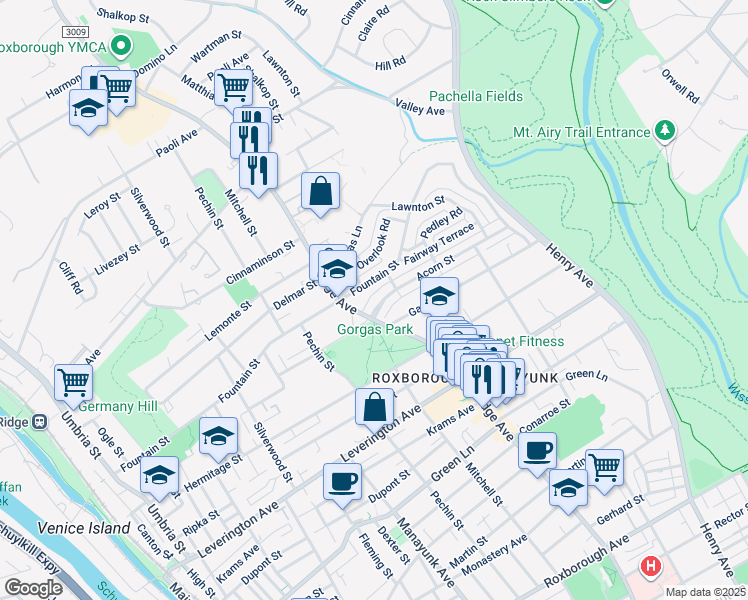Click the Monastery Ave street label

[494, 554]
